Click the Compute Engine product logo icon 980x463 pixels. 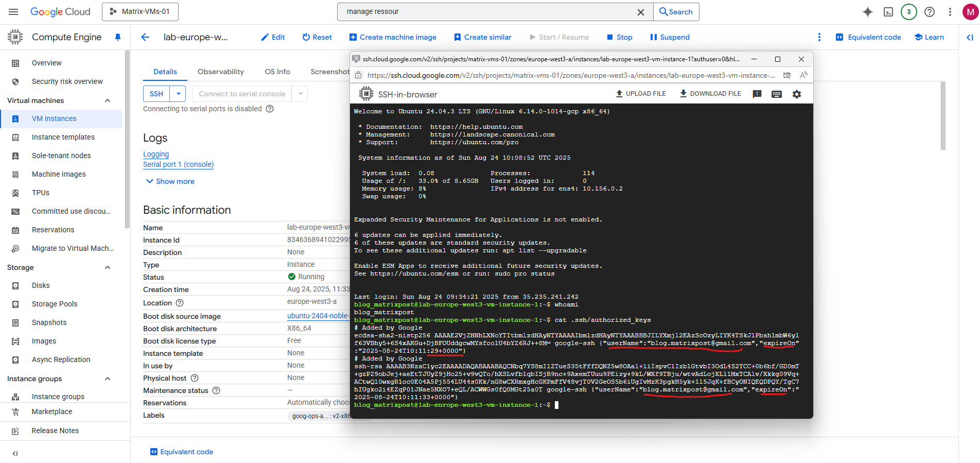[x=15, y=37]
